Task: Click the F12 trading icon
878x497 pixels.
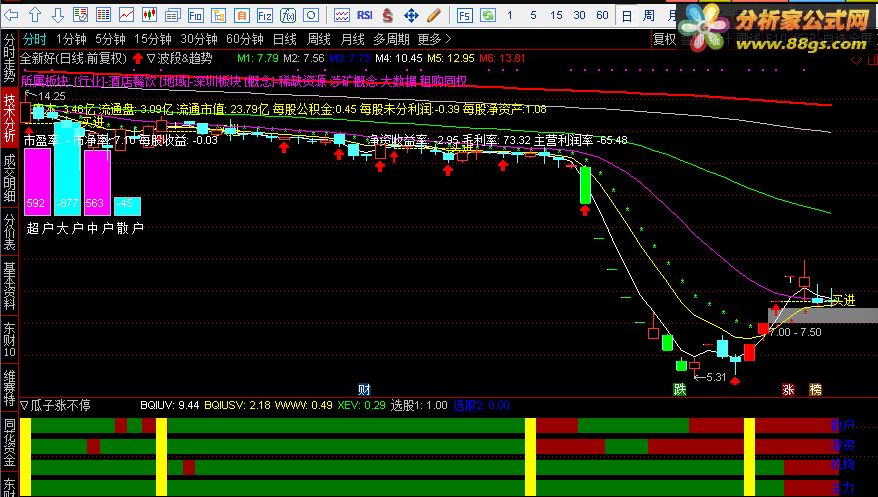Action: click(264, 15)
